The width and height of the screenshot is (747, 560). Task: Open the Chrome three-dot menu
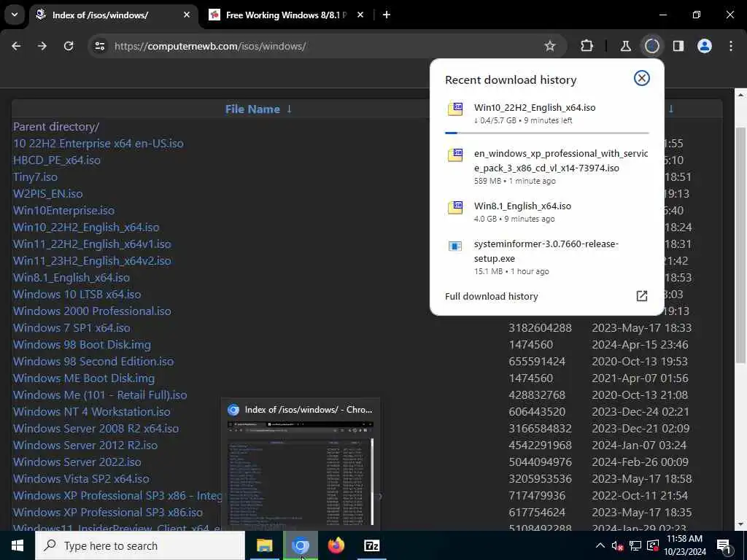pyautogui.click(x=731, y=46)
